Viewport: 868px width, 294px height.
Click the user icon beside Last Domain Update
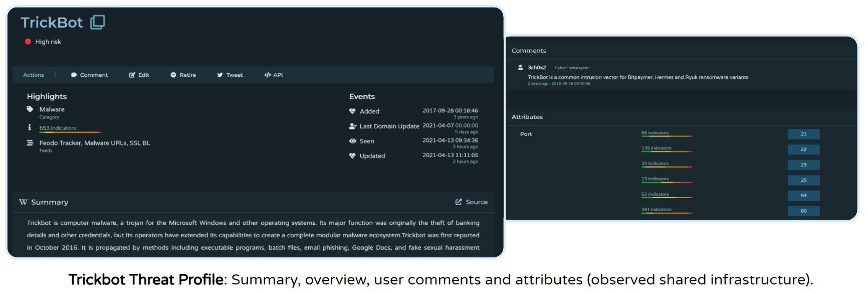(353, 126)
